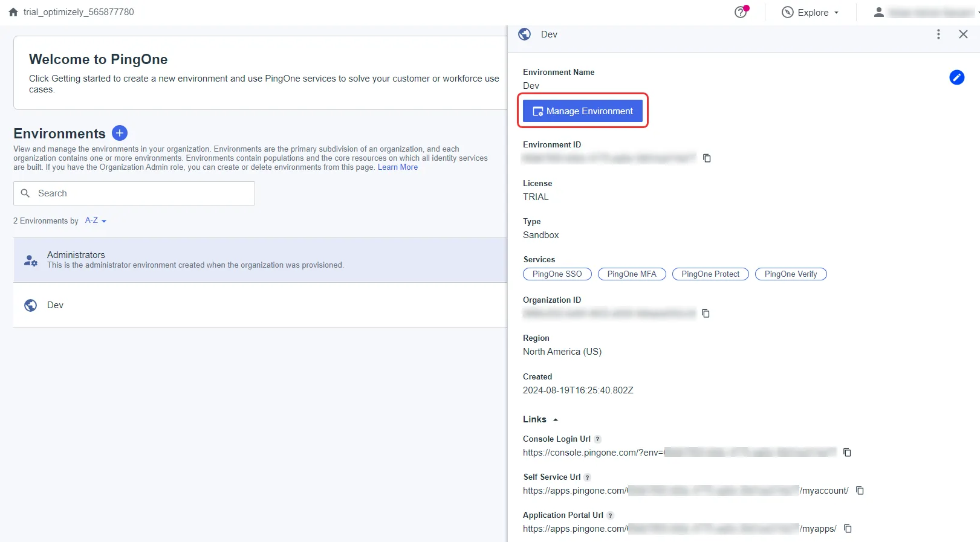Click the Administrators environment gear-user icon
This screenshot has height=542, width=980.
click(x=30, y=260)
